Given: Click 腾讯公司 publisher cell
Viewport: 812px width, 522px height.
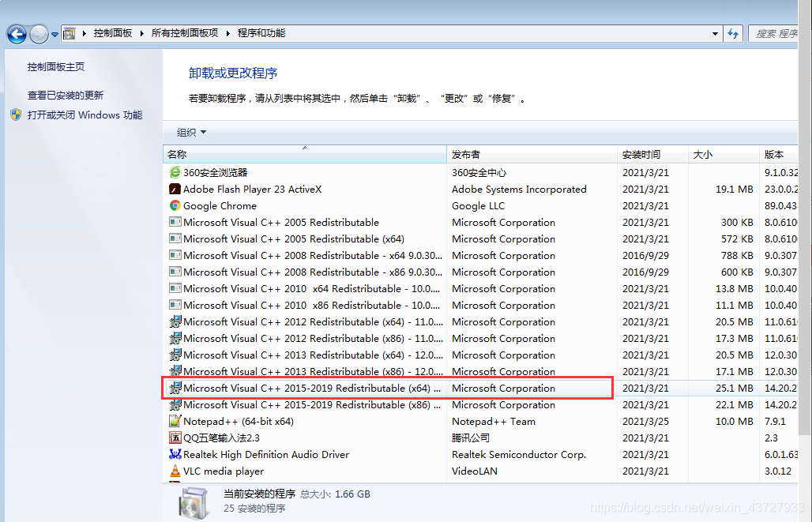Looking at the screenshot, I should point(470,438).
